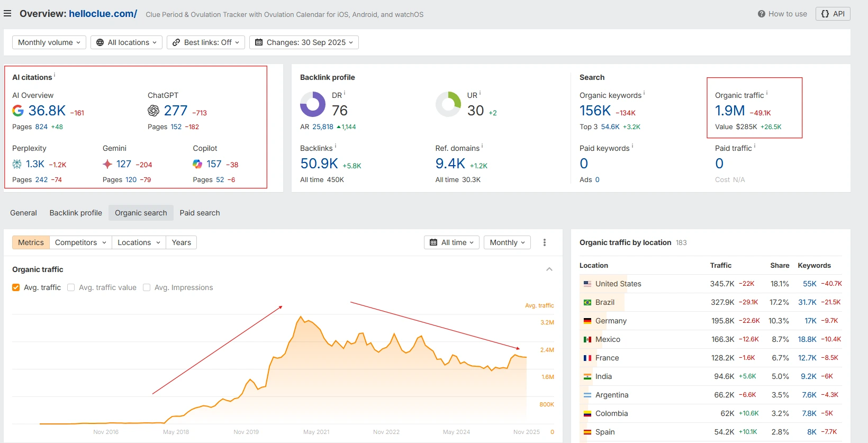
Task: Click the API button
Action: pos(833,14)
